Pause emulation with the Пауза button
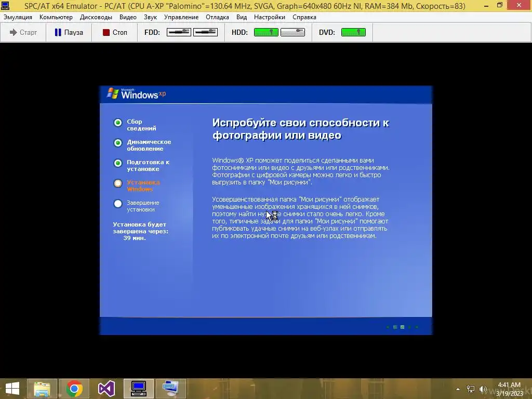Image resolution: width=532 pixels, height=399 pixels. (69, 32)
